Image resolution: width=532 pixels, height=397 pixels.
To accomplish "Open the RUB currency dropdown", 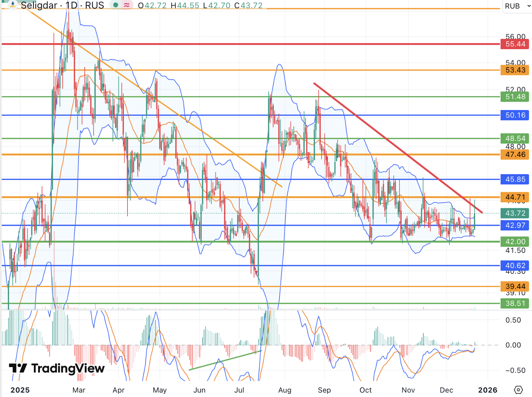I will click(x=517, y=6).
